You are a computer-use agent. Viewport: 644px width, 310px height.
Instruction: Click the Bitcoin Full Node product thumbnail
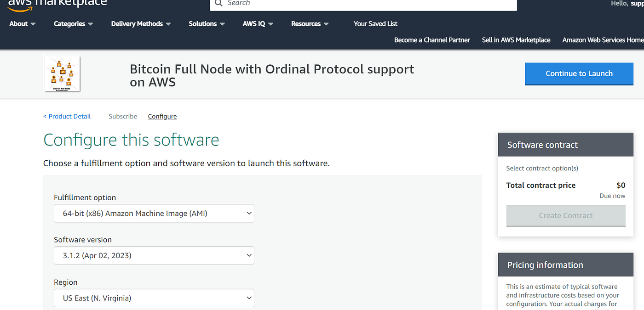62,73
